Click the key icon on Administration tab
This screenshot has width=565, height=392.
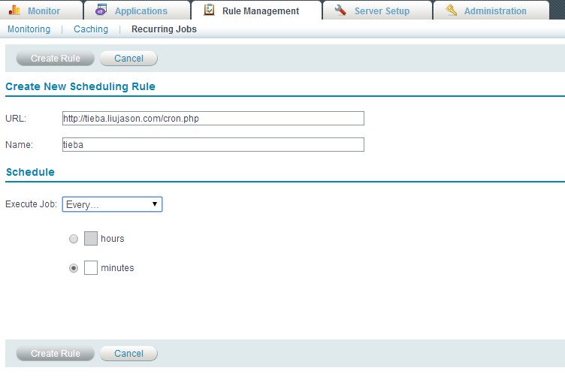(451, 11)
